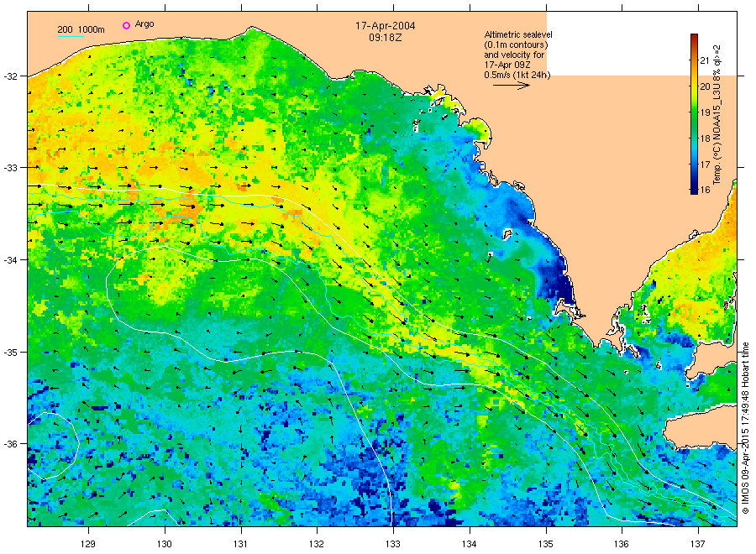Viewport: 756px width, 554px height.
Task: Click the 18 degree color bar label
Action: tap(705, 138)
